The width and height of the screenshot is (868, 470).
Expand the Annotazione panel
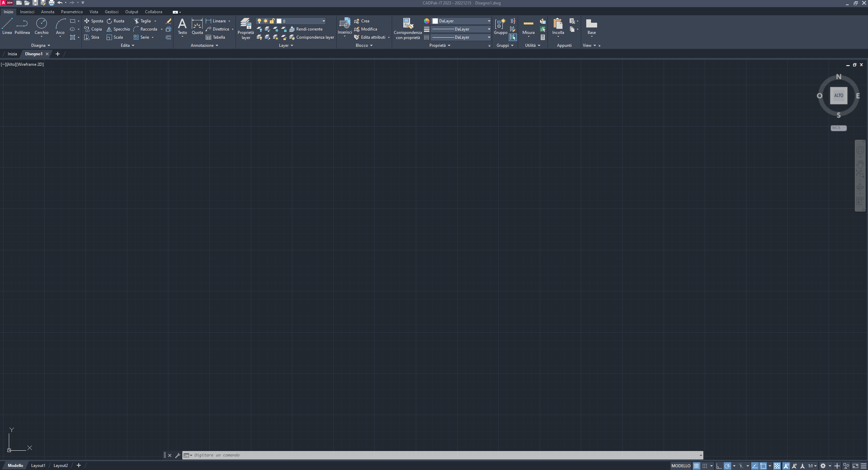(204, 45)
